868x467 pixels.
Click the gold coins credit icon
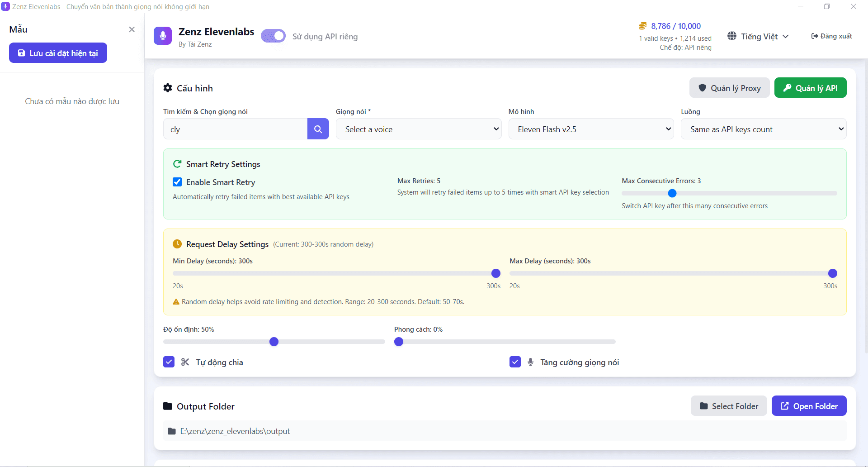click(x=642, y=26)
